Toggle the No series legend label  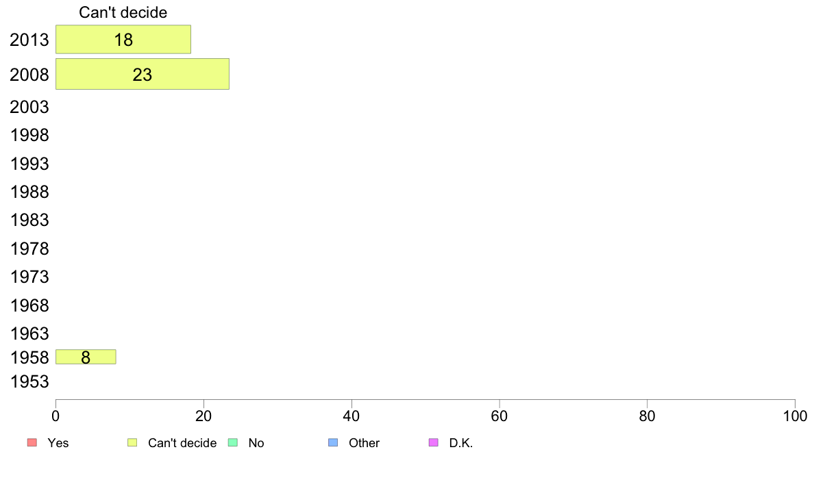pyautogui.click(x=256, y=443)
